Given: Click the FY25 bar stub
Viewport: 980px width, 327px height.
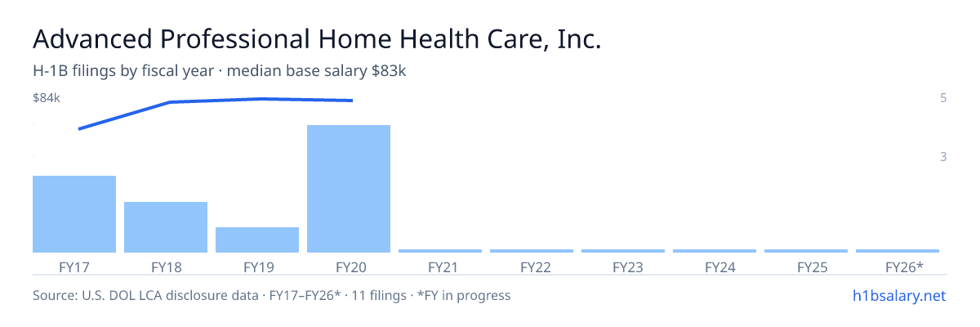Looking at the screenshot, I should click(806, 251).
